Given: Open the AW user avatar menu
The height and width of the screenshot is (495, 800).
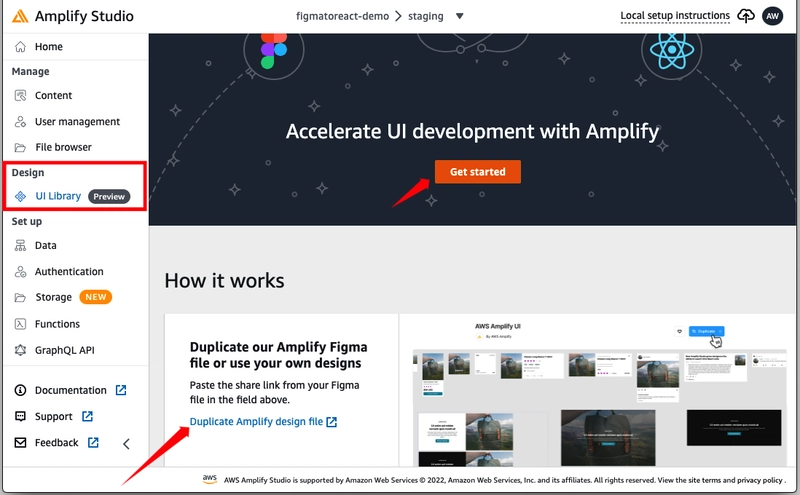Looking at the screenshot, I should click(x=772, y=16).
